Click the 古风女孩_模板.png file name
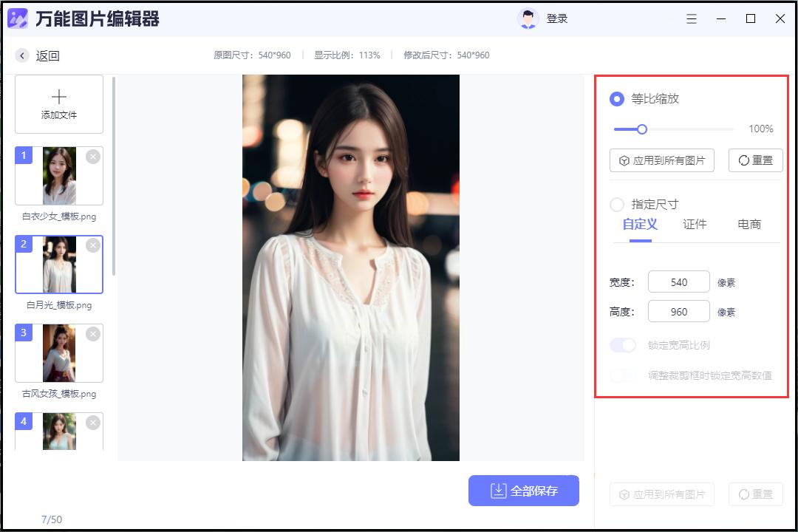 [59, 394]
